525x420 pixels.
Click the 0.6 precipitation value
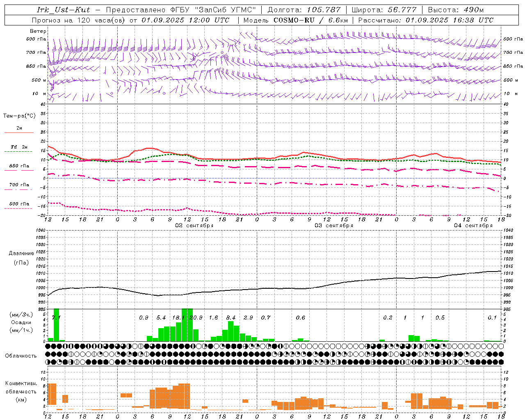click(301, 318)
